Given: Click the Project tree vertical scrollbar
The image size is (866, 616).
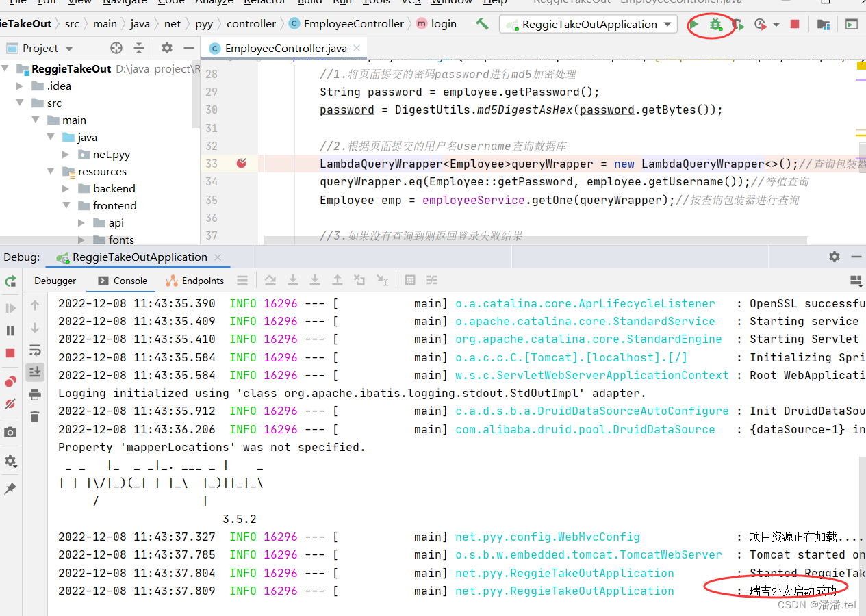Looking at the screenshot, I should pos(197,96).
